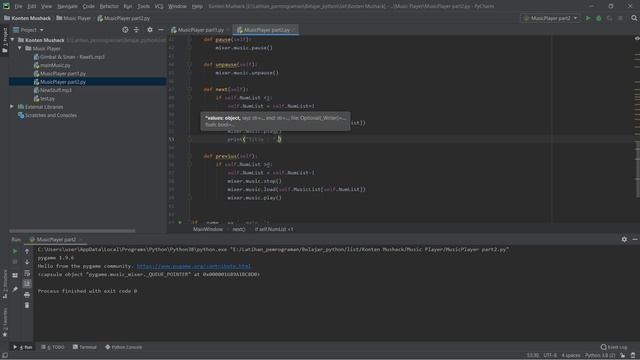Start debugging with the bug icon
The width and height of the screenshot is (640, 360).
click(x=599, y=18)
